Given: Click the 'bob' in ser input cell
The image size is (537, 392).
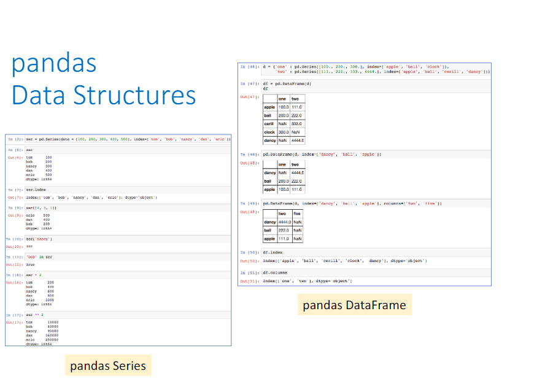Looking at the screenshot, I should [x=128, y=257].
